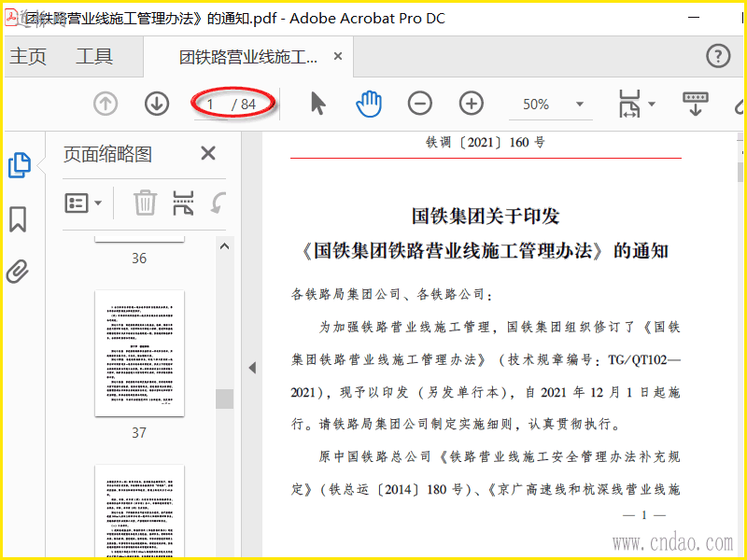
Task: Click the heading 国铁集团关于印发
Action: 486,216
